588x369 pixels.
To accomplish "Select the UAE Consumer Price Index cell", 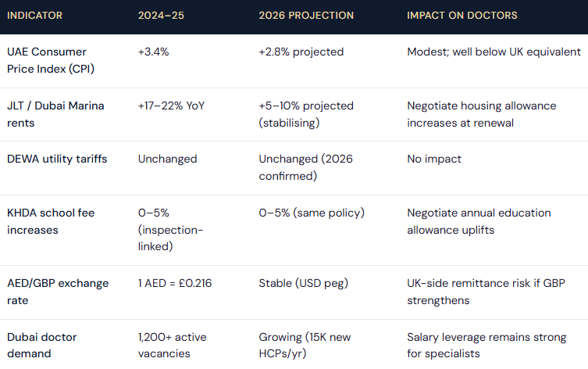I will [51, 60].
